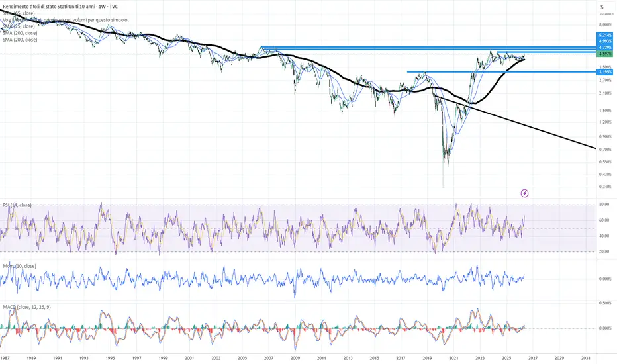617x364 pixels.
Task: Click the green 4,597% last price label
Action: point(605,54)
